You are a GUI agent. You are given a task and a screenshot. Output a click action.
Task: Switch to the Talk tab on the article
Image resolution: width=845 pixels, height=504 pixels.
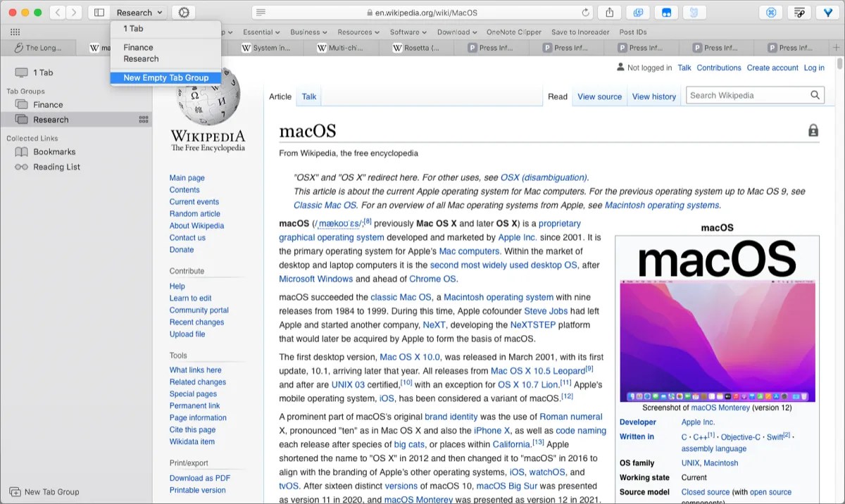[x=308, y=96]
